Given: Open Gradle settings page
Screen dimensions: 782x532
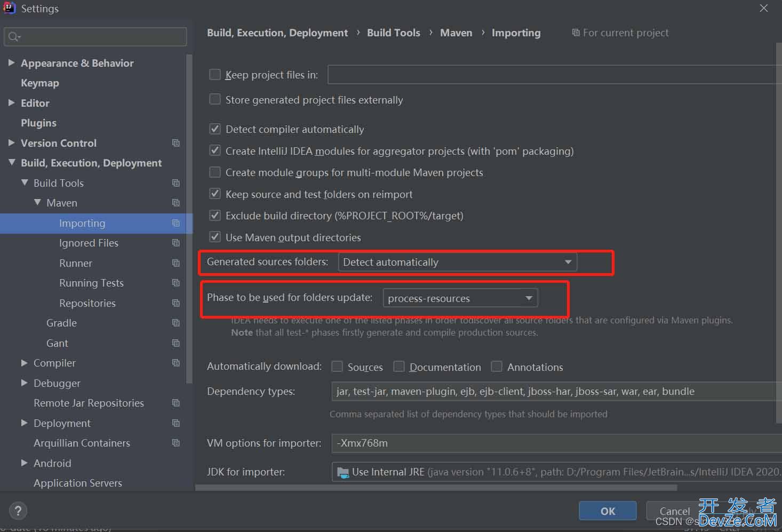Looking at the screenshot, I should tap(61, 323).
